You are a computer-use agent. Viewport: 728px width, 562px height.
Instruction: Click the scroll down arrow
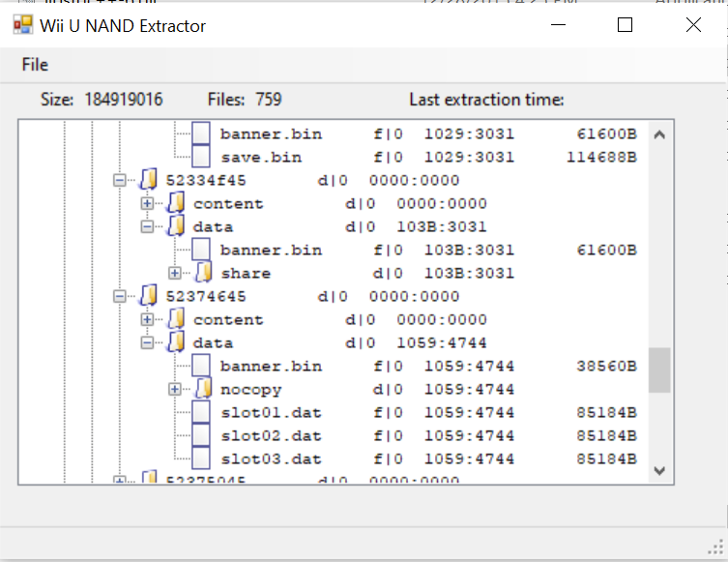[659, 470]
